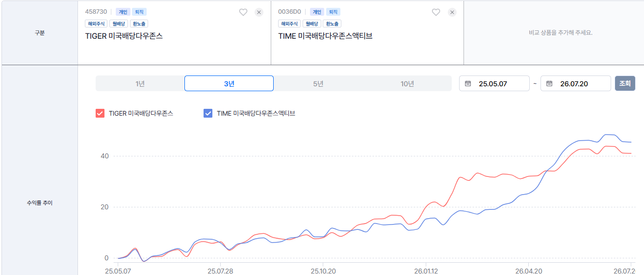Remove TIME 미국배당다우존스액티브 from comparison
Image resolution: width=644 pixels, height=275 pixels.
click(x=452, y=12)
